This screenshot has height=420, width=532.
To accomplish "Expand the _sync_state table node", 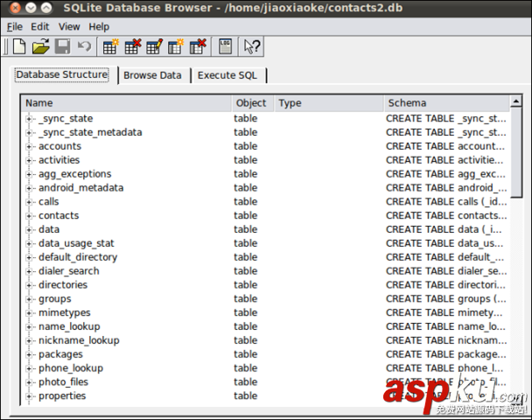I will point(29,119).
